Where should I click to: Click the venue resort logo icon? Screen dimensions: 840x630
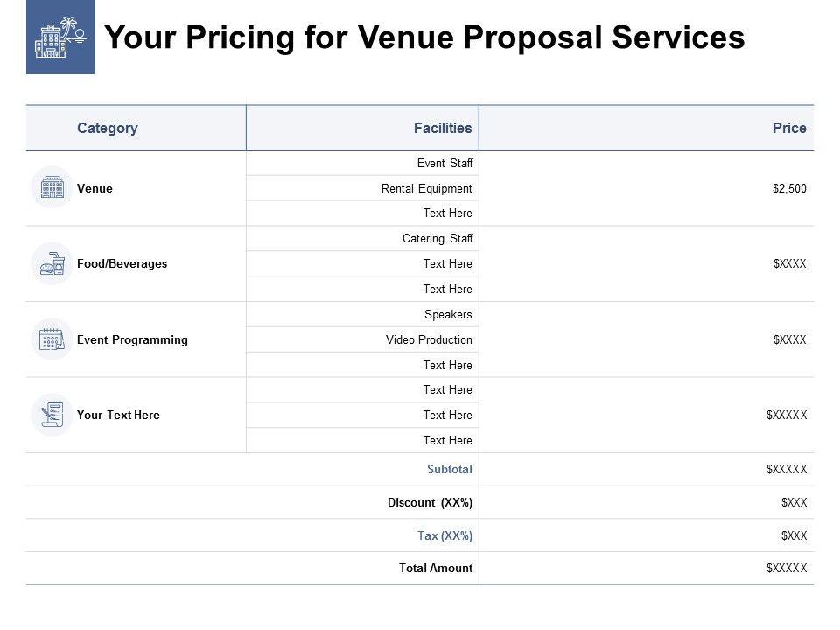point(60,38)
